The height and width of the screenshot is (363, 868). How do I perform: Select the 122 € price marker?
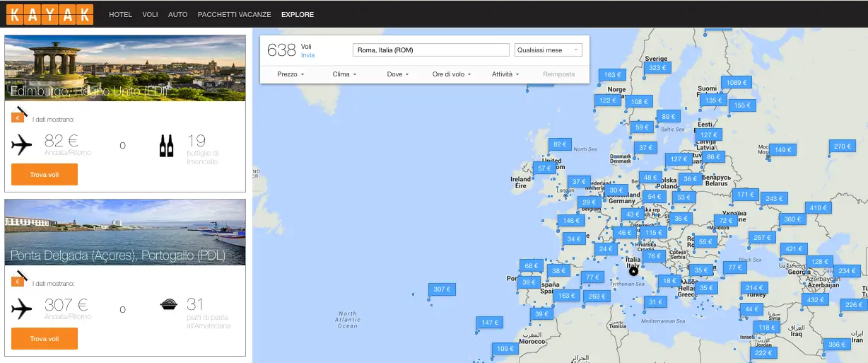click(609, 100)
